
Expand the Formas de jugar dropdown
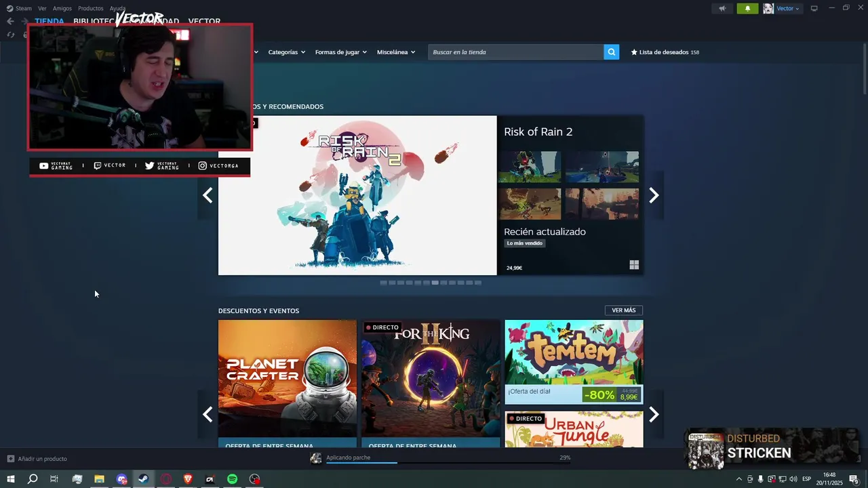pyautogui.click(x=340, y=52)
